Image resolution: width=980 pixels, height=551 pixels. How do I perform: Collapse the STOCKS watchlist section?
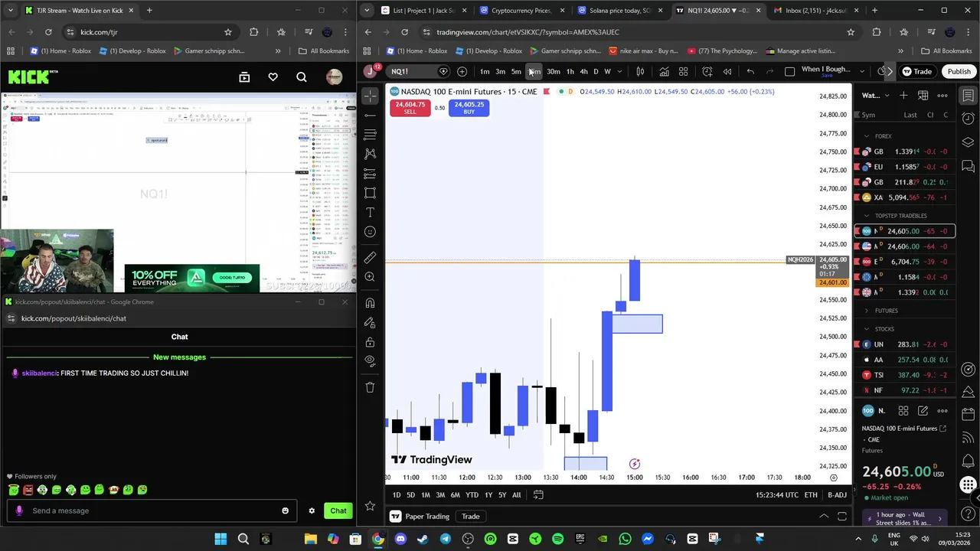[x=867, y=329]
